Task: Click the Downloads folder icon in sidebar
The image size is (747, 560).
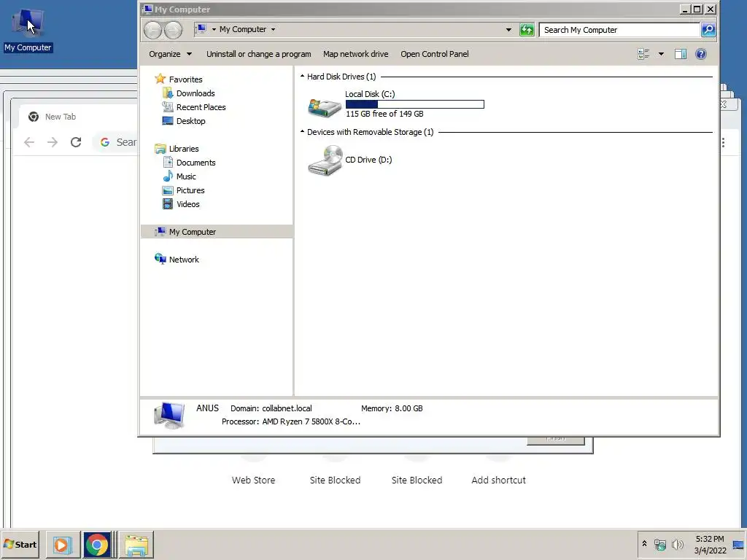Action: point(167,93)
